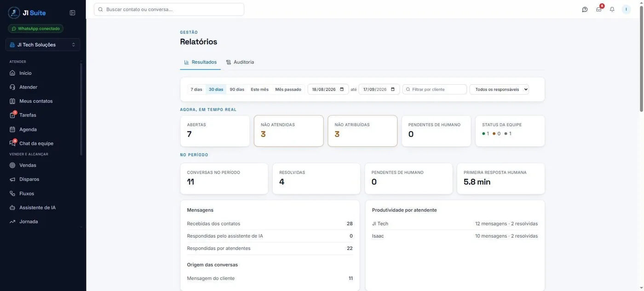This screenshot has height=291, width=644.
Task: Click the JI Suite logo
Action: pos(27,13)
